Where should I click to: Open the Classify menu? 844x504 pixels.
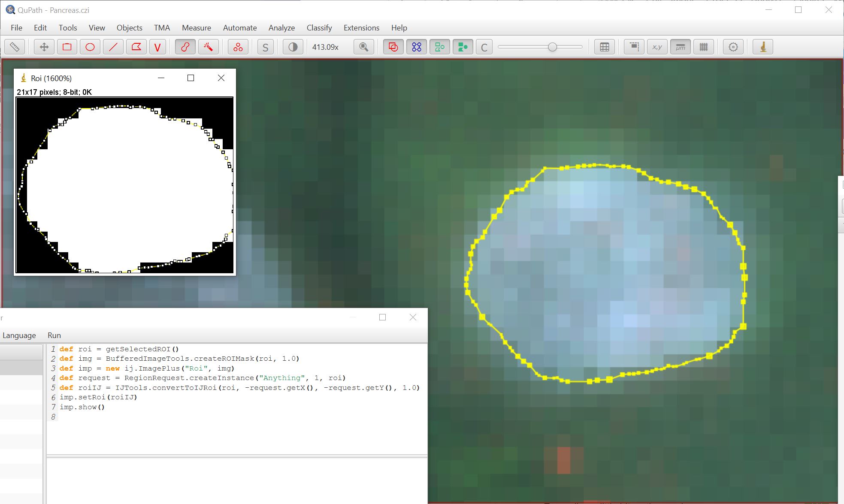[x=319, y=27]
